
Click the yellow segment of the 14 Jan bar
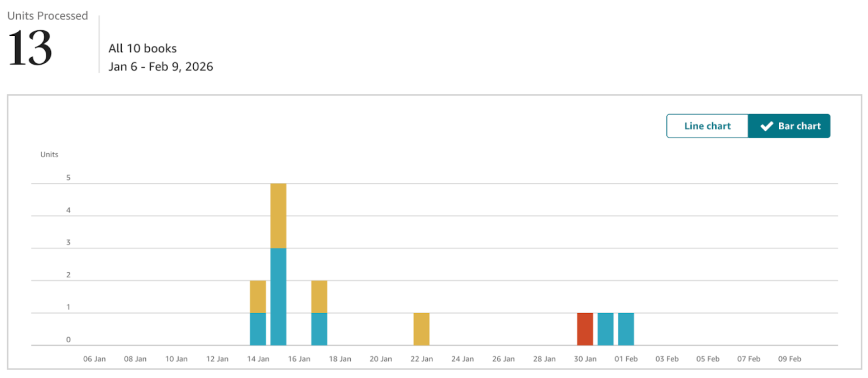[x=258, y=296]
